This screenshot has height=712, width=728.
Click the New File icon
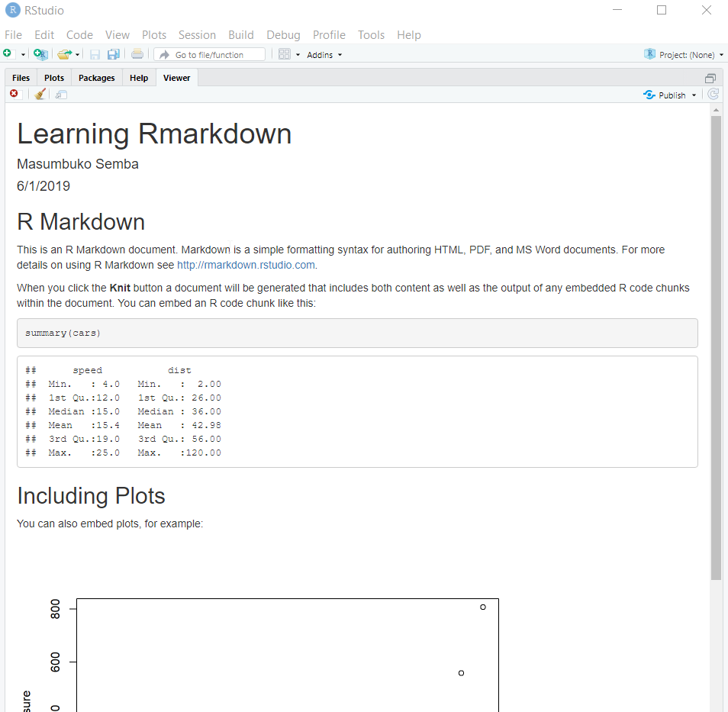[8, 54]
